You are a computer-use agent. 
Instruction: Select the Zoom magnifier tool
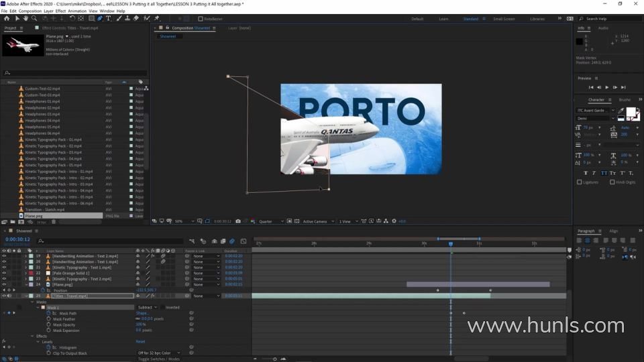click(35, 19)
